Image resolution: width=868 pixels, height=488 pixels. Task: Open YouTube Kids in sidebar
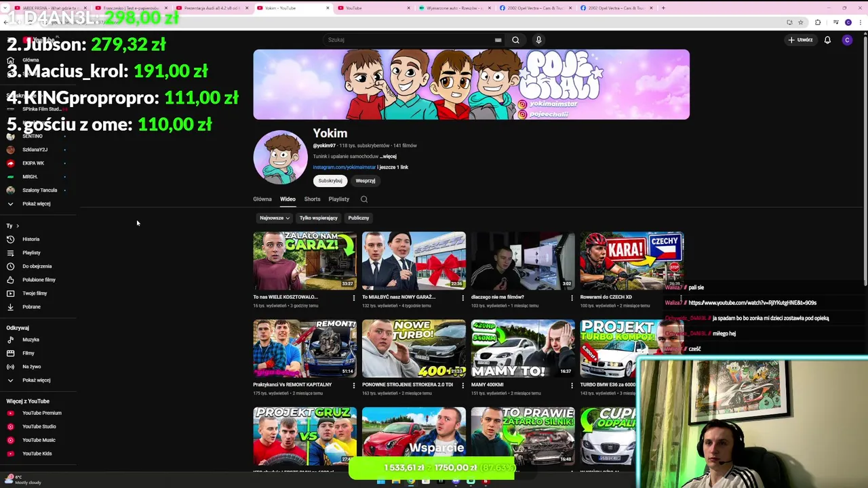pos(37,453)
